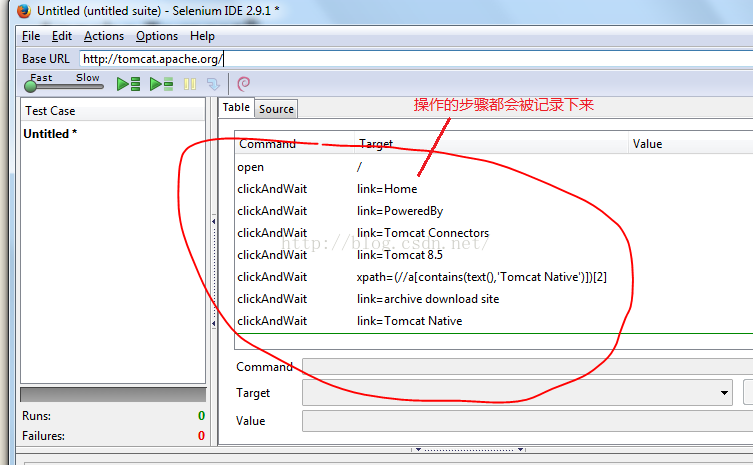Click the Target column header
The height and width of the screenshot is (465, 753).
click(491, 144)
